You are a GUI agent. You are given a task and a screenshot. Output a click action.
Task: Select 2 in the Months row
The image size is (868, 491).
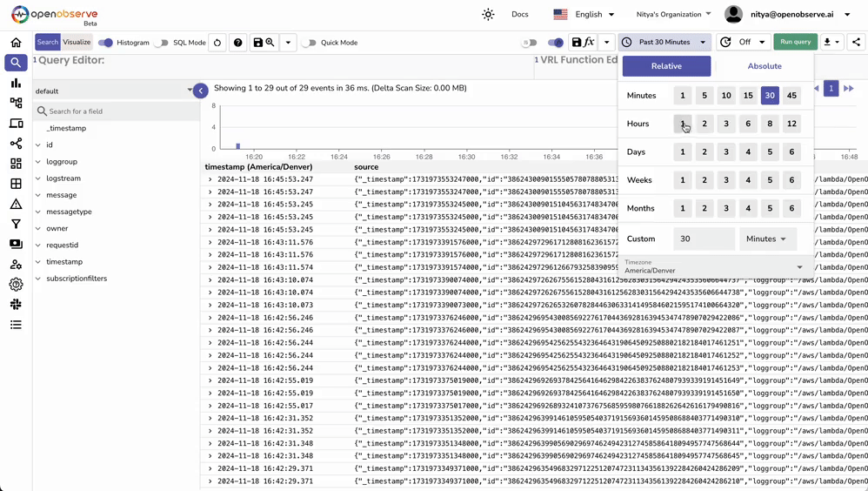[704, 208]
